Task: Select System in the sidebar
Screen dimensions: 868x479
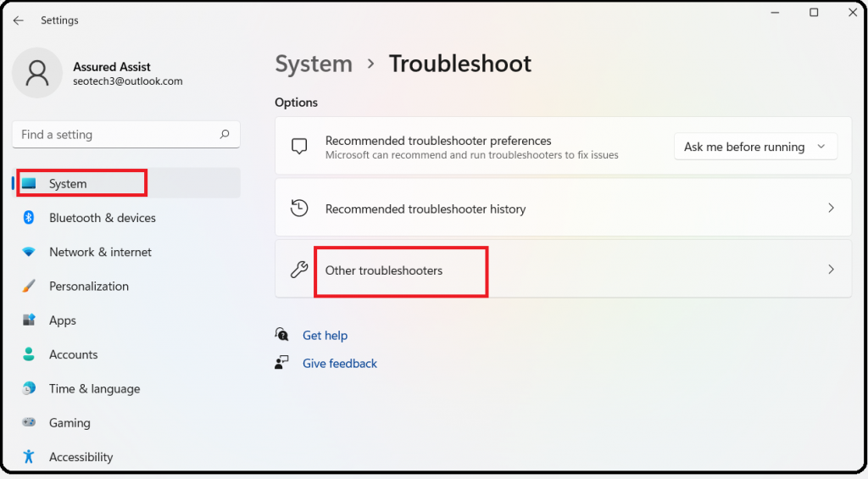Action: pos(126,183)
